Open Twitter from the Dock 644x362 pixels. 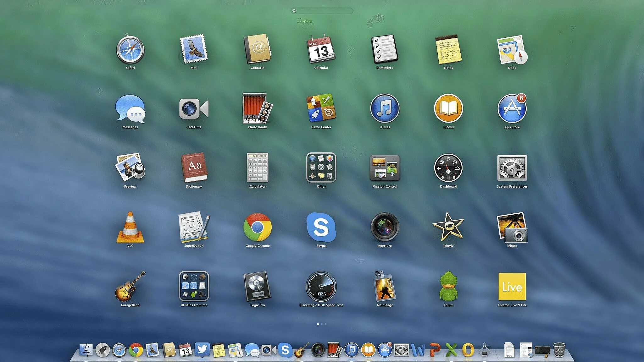click(x=202, y=350)
